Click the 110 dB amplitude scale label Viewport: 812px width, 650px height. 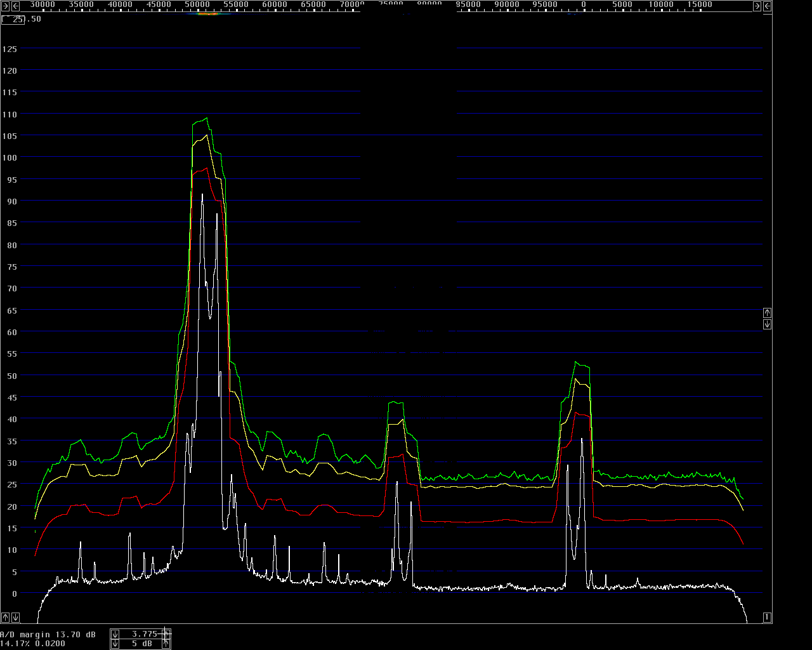point(10,114)
